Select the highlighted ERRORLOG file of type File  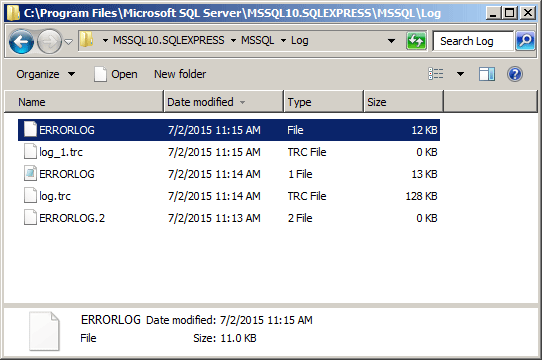(x=229, y=130)
